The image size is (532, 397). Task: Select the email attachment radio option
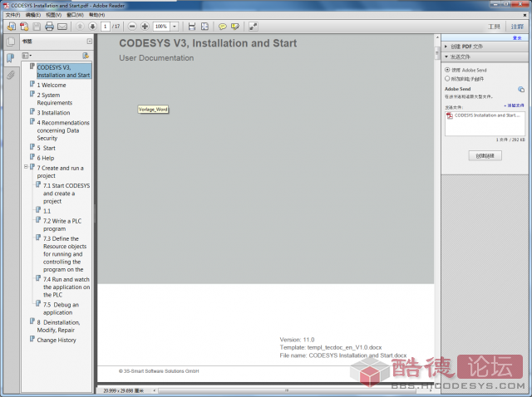click(x=447, y=78)
